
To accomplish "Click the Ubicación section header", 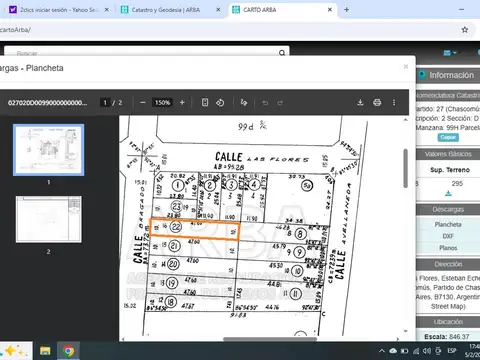I will pyautogui.click(x=448, y=322).
